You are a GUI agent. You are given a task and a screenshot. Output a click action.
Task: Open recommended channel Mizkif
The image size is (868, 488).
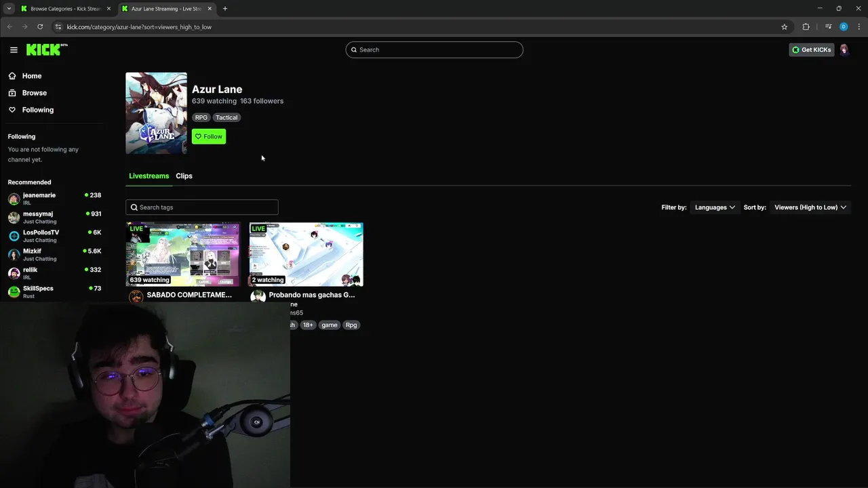(x=54, y=254)
